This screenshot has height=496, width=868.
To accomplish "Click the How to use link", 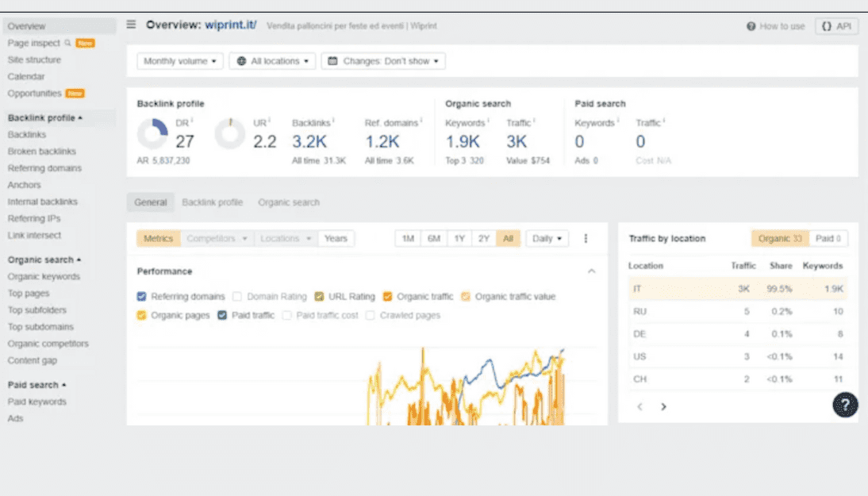I will (x=775, y=26).
